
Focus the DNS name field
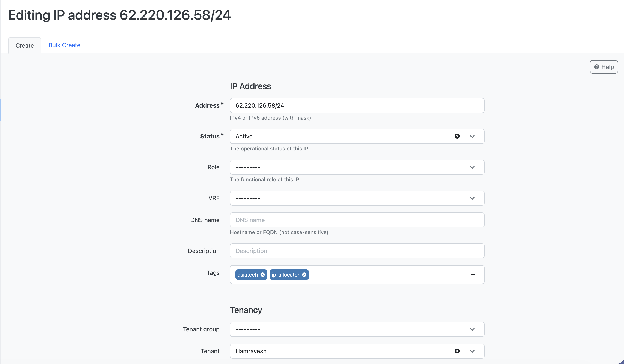(x=357, y=220)
